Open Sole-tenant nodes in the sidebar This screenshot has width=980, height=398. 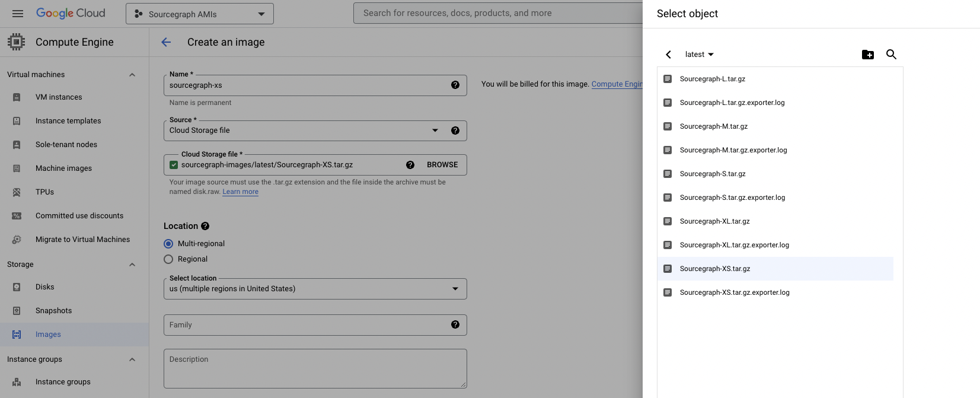coord(75,145)
